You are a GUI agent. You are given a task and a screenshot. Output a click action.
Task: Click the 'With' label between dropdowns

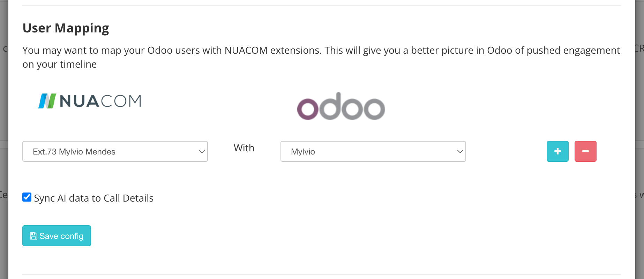tap(244, 148)
